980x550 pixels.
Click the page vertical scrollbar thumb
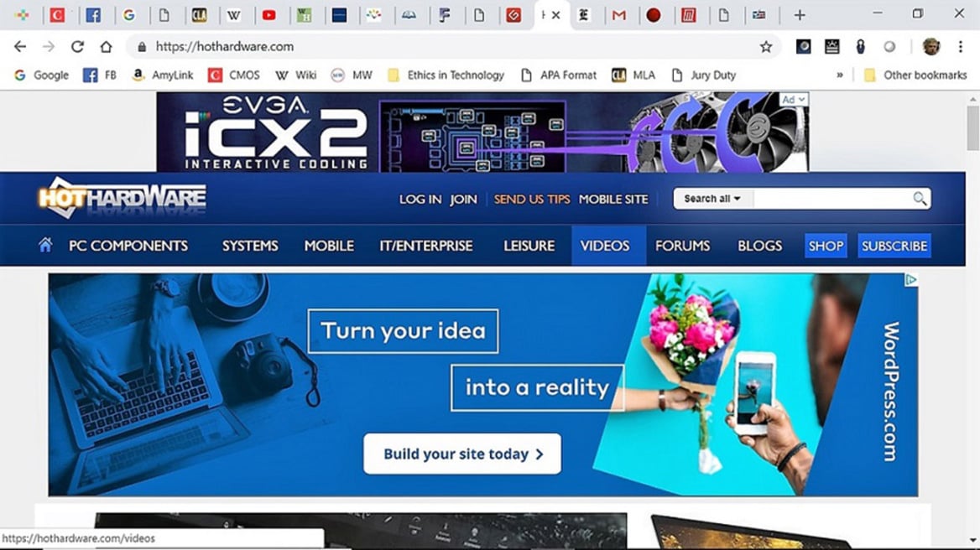point(972,128)
